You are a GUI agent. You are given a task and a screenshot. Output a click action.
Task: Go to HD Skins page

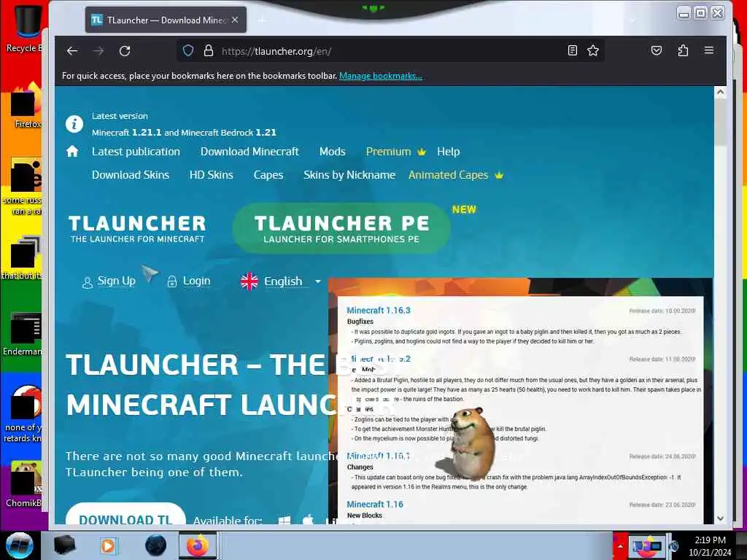point(211,175)
